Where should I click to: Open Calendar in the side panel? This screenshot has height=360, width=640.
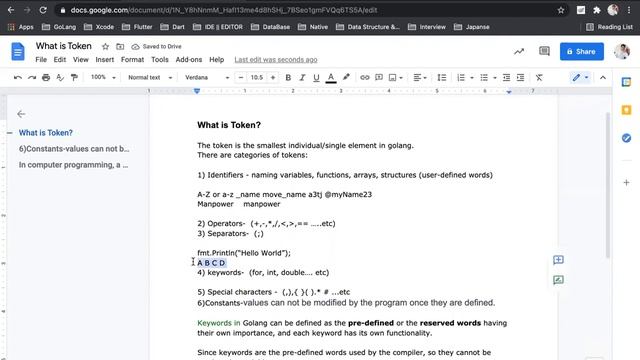click(627, 82)
